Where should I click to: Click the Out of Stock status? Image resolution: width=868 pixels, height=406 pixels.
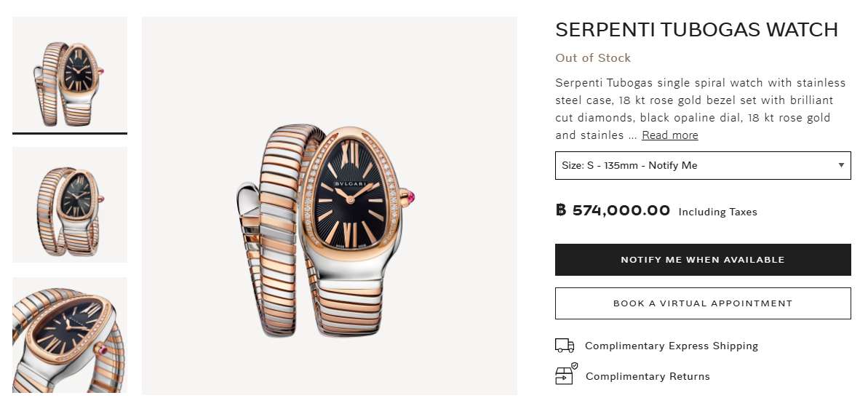pyautogui.click(x=592, y=58)
